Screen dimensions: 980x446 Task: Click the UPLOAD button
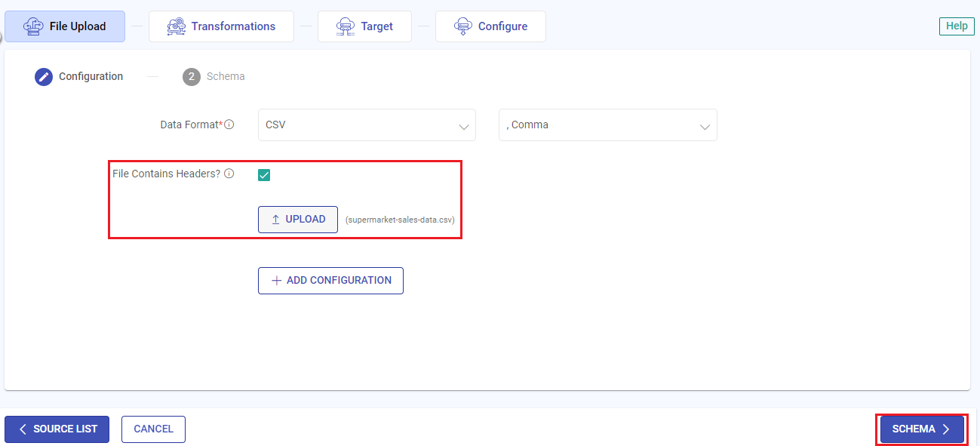(298, 219)
